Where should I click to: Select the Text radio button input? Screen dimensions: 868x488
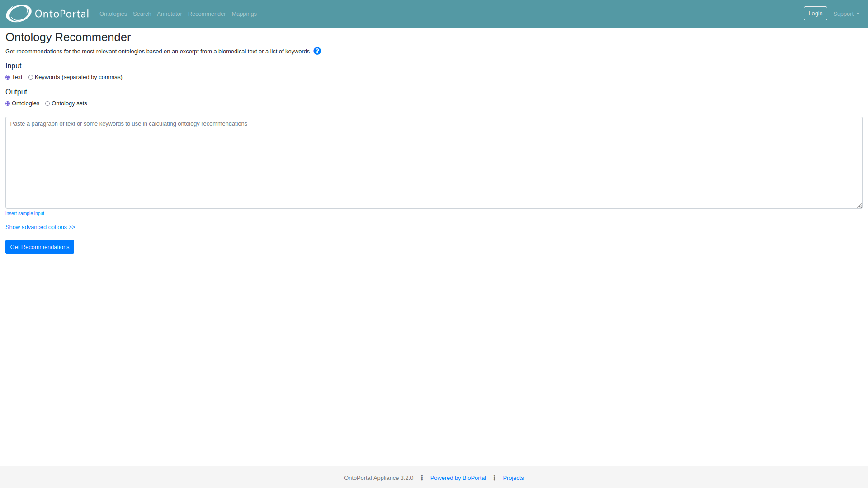(8, 77)
